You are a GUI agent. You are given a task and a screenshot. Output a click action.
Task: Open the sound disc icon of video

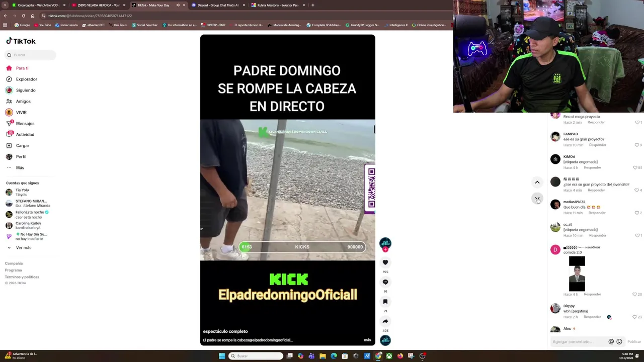click(385, 340)
